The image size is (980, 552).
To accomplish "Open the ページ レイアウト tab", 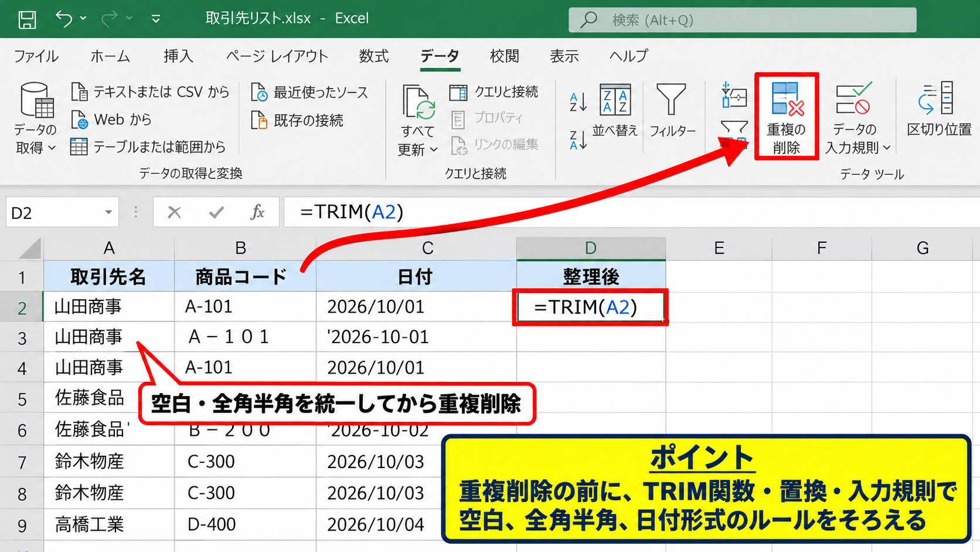I will 277,56.
